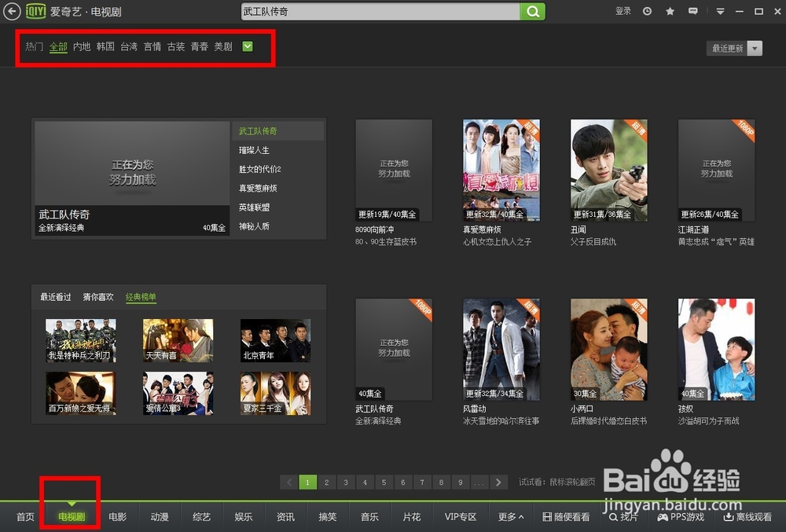The width and height of the screenshot is (786, 532).
Task: Select 神秘人质 in featured list
Action: (254, 226)
